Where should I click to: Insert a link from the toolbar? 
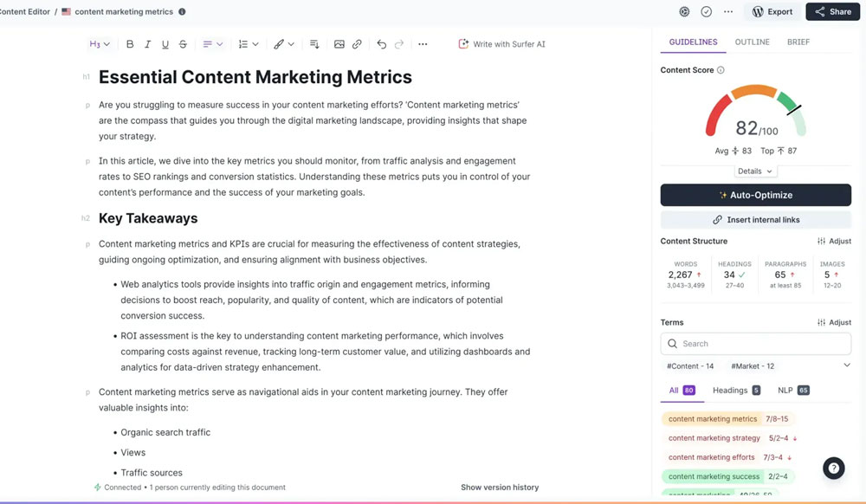(357, 44)
